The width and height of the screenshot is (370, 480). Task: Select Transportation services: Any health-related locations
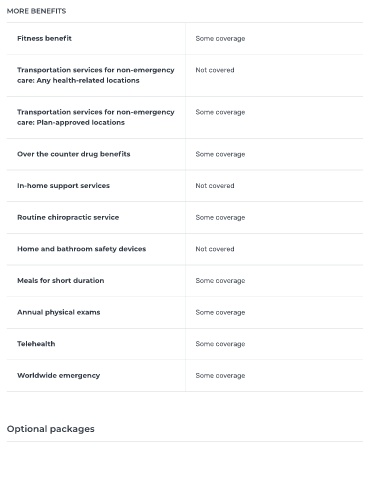(x=96, y=75)
